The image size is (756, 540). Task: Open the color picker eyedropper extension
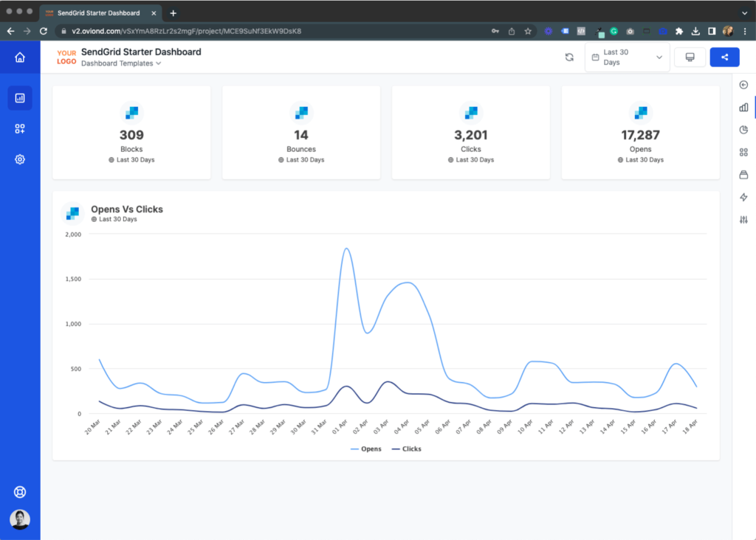click(599, 32)
